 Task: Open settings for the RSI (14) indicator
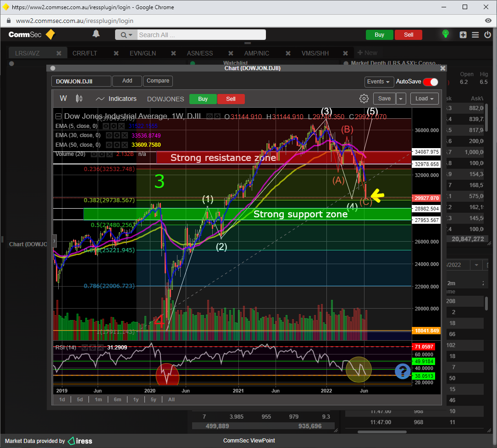pyautogui.click(x=93, y=348)
